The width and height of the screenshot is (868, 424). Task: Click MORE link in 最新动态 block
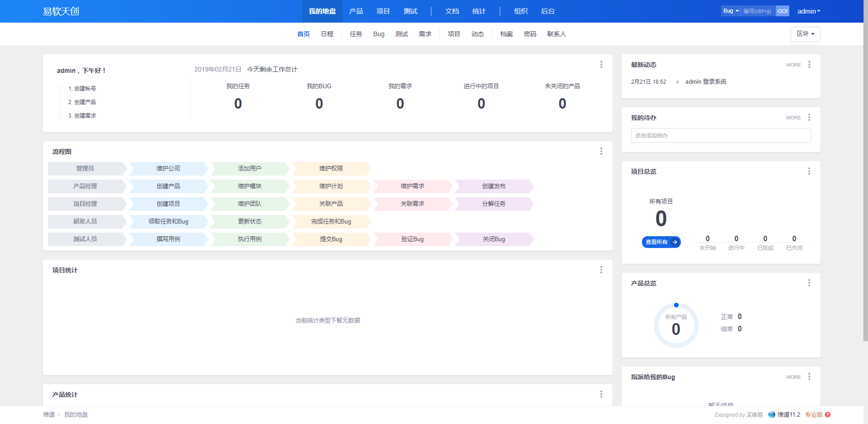[793, 65]
